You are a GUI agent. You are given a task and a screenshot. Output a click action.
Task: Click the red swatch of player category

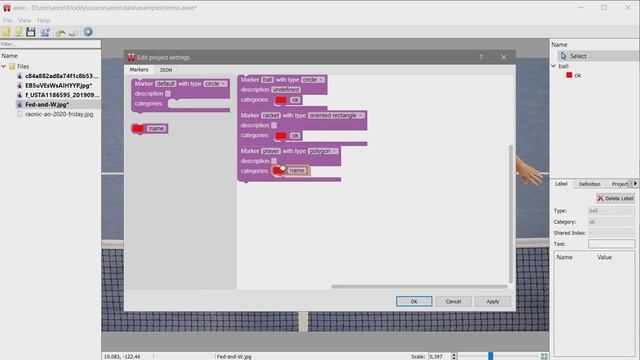tap(279, 171)
